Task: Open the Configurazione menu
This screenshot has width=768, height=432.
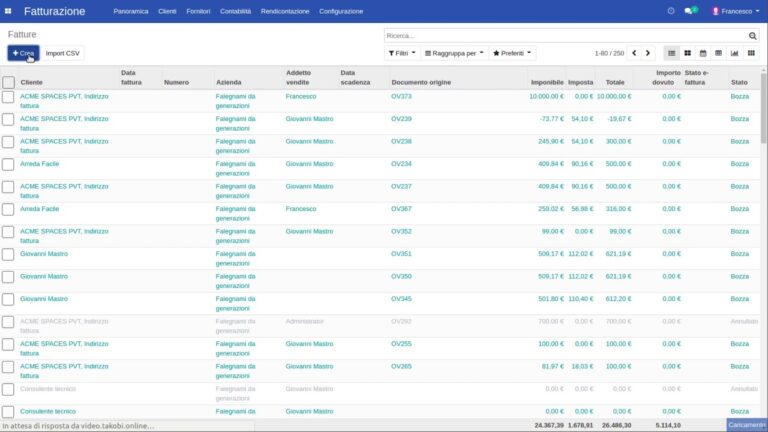Action: click(341, 11)
